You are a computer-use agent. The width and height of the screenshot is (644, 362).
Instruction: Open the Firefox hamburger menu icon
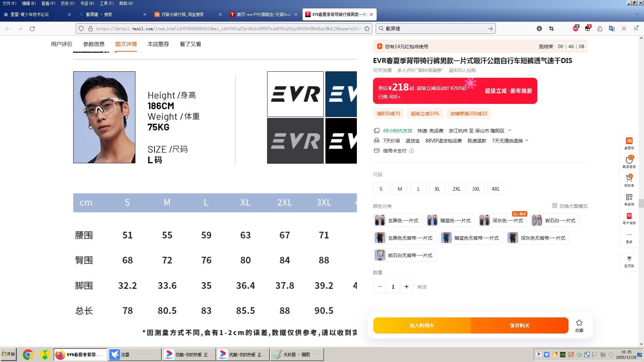636,28
